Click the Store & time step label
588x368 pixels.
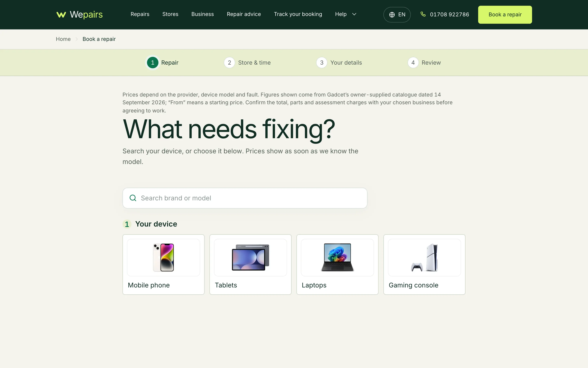point(254,63)
